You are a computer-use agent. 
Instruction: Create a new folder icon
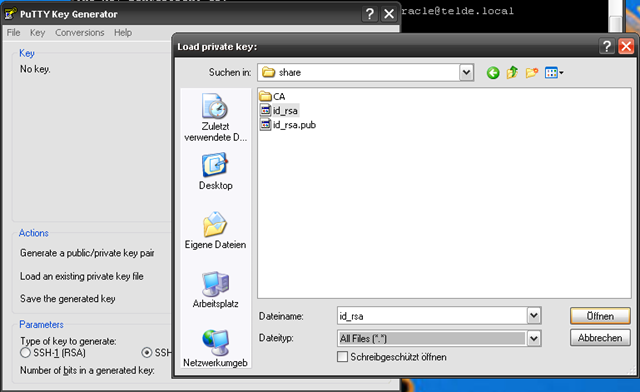coord(531,73)
